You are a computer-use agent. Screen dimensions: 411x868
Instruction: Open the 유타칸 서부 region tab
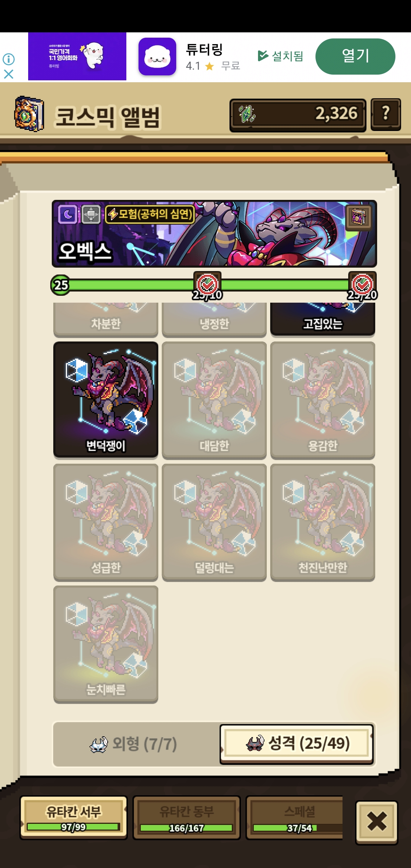(73, 817)
